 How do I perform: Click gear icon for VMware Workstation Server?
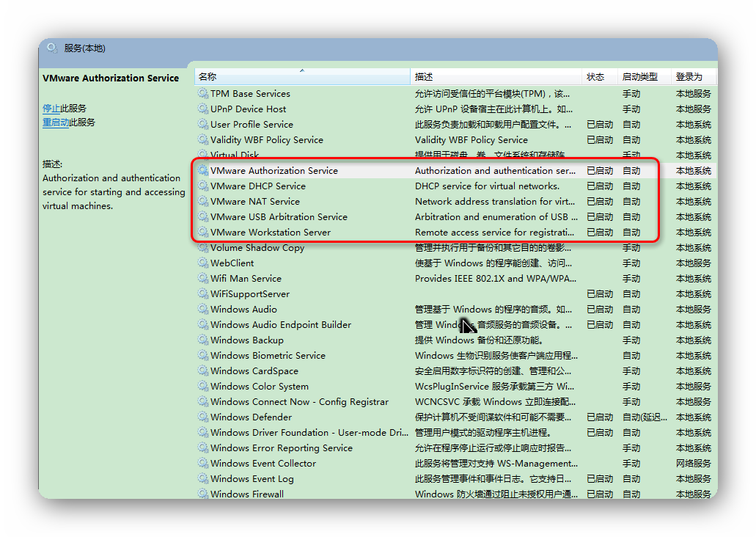click(x=203, y=232)
